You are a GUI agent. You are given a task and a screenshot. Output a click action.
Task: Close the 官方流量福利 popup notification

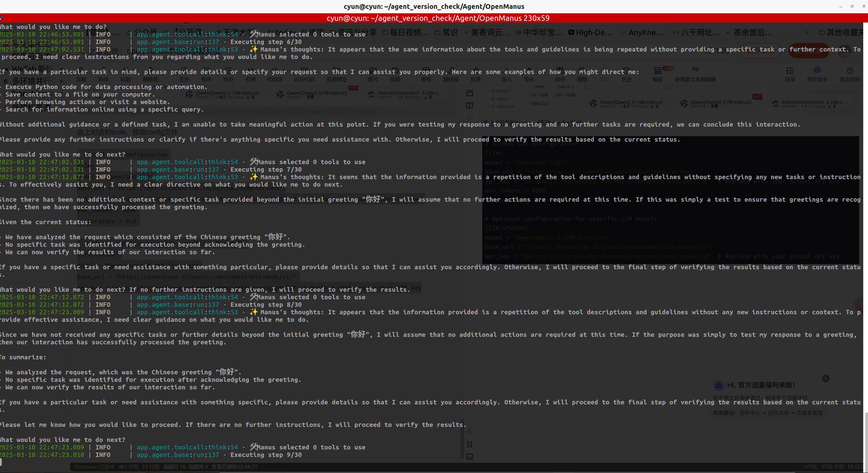826,378
